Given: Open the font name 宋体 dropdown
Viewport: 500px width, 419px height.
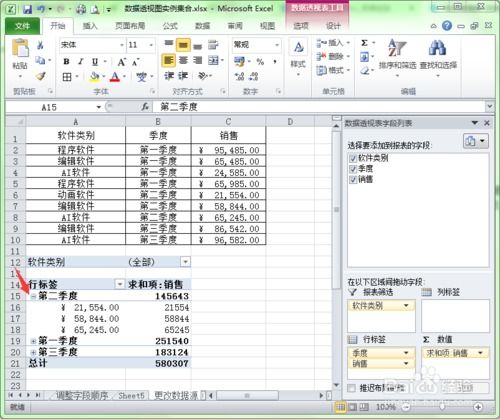Looking at the screenshot, I should click(x=122, y=45).
